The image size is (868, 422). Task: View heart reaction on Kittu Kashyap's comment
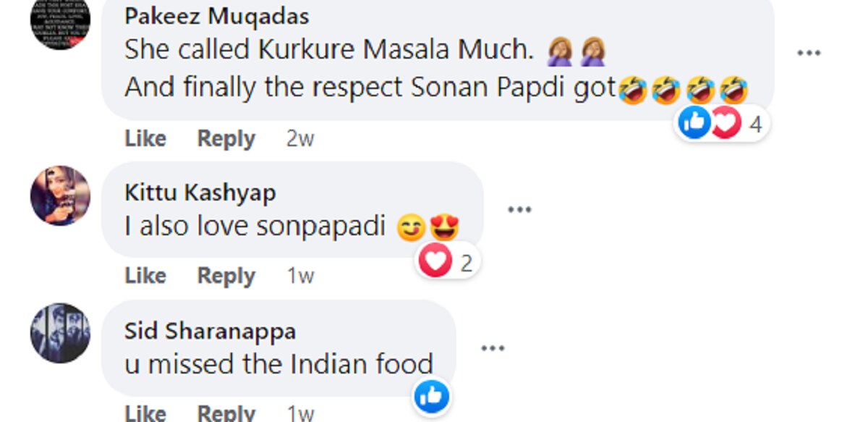[x=435, y=262]
